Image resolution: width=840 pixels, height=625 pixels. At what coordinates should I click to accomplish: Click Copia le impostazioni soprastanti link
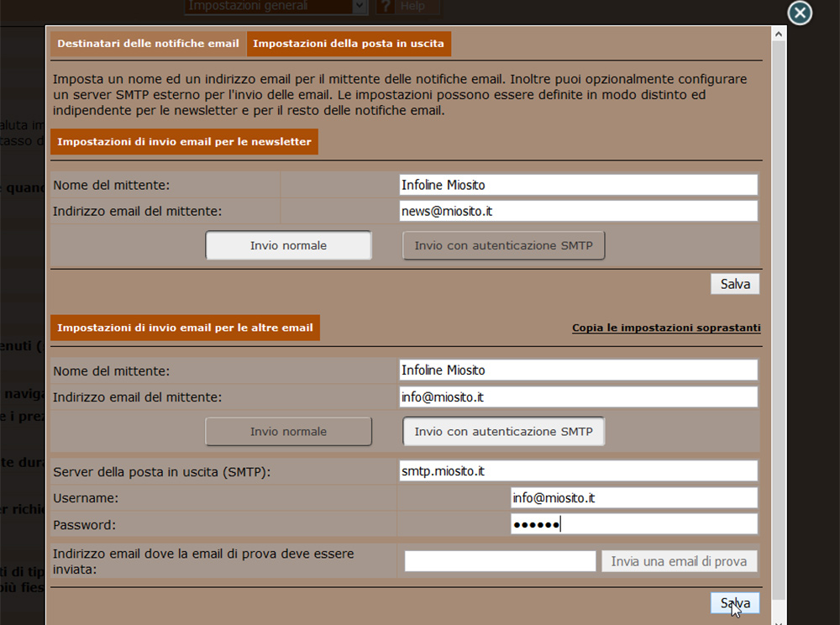point(666,328)
